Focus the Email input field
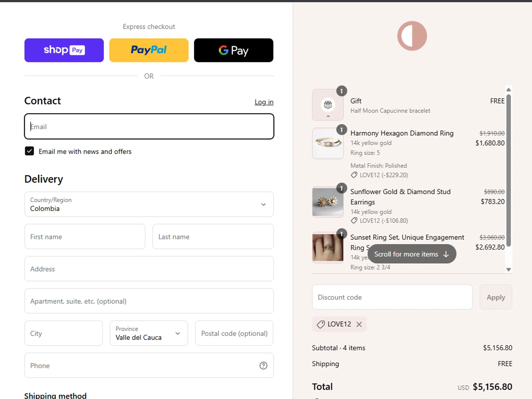 point(149,126)
